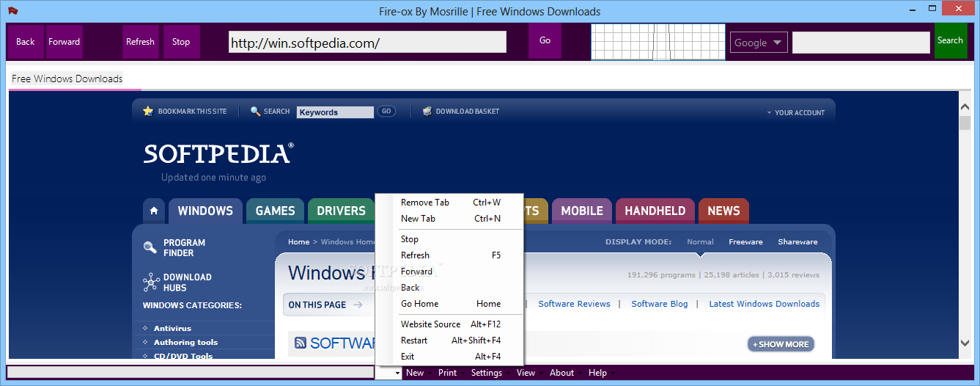Open the Software Blog link

(660, 304)
